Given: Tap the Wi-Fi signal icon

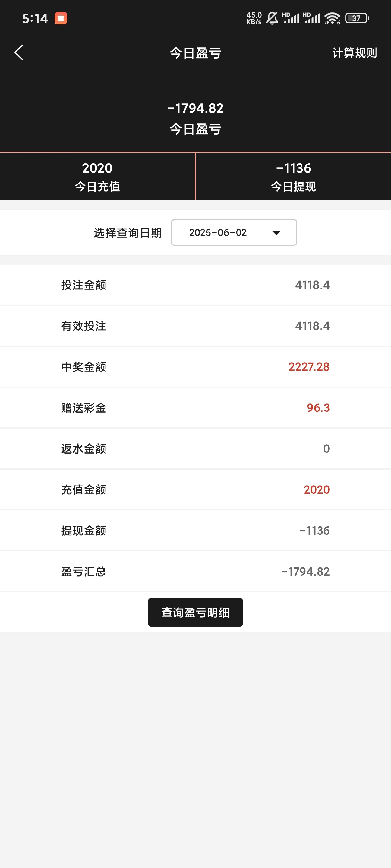Looking at the screenshot, I should 332,18.
